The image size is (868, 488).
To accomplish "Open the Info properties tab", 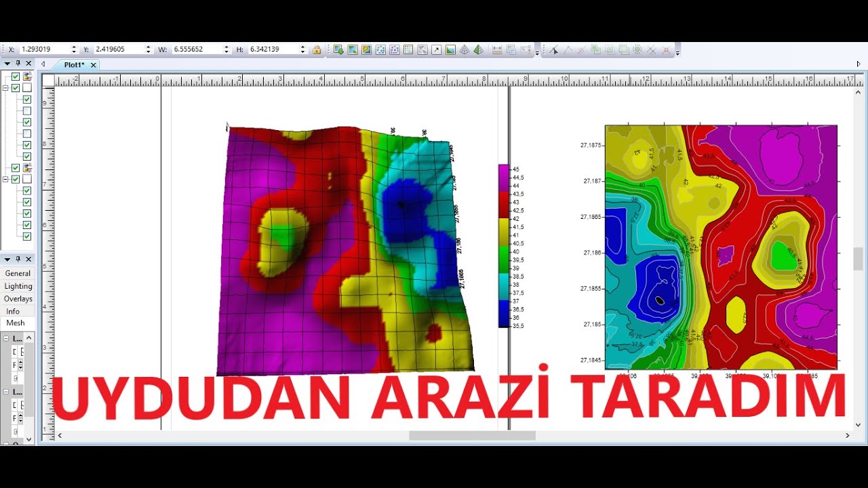I will pos(13,311).
